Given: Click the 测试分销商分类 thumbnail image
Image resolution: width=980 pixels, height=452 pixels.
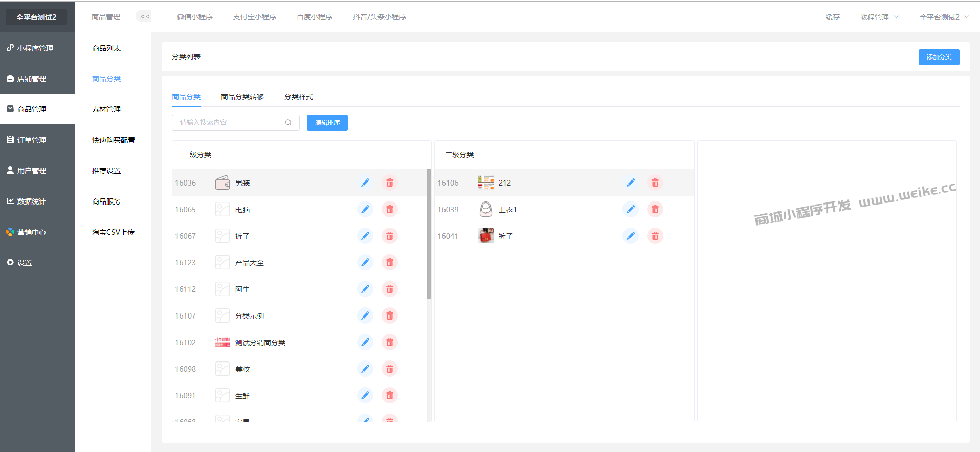Looking at the screenshot, I should pyautogui.click(x=222, y=342).
